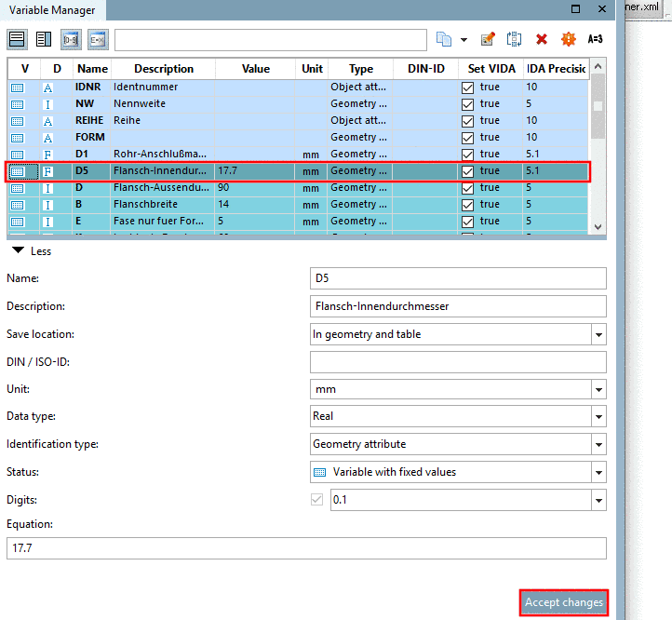Open the Save location dropdown
Viewport: 672px width, 620px height.
coord(598,334)
